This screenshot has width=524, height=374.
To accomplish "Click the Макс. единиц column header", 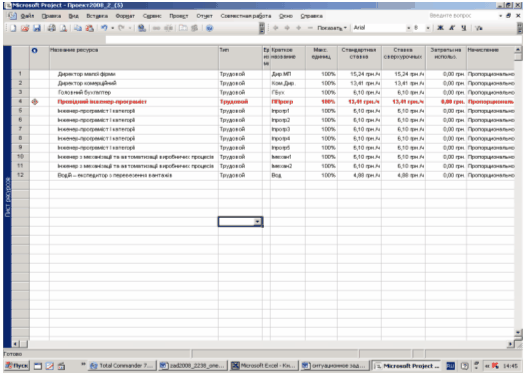I will [321, 58].
